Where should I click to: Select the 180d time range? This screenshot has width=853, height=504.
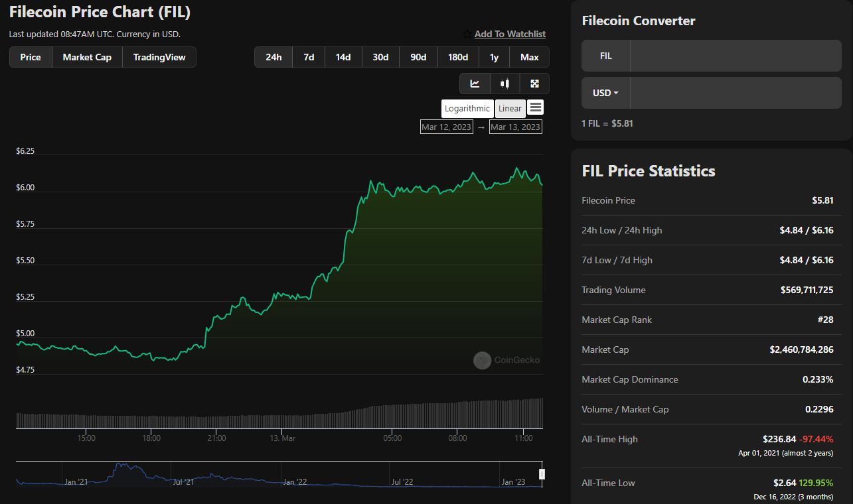458,57
